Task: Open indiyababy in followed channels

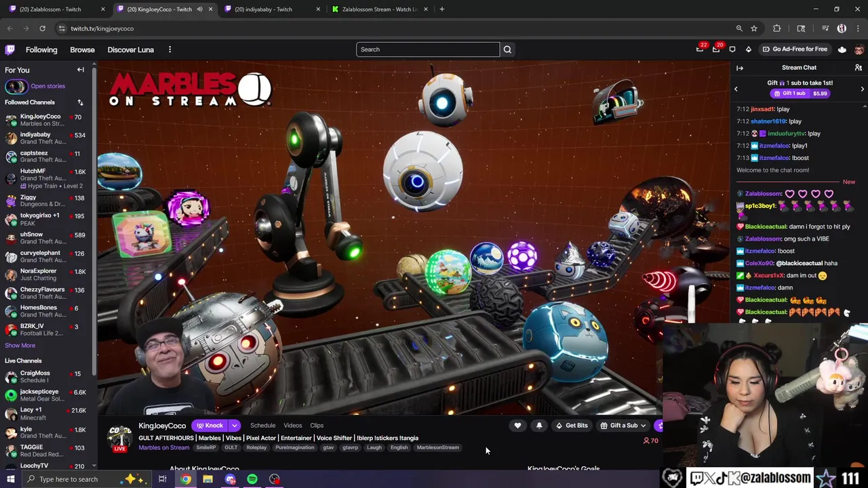Action: pyautogui.click(x=47, y=138)
